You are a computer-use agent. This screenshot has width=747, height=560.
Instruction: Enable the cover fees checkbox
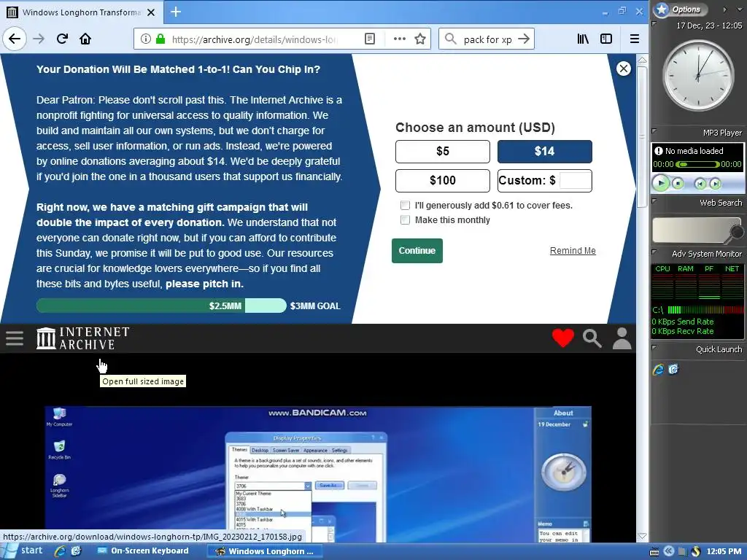coord(405,205)
